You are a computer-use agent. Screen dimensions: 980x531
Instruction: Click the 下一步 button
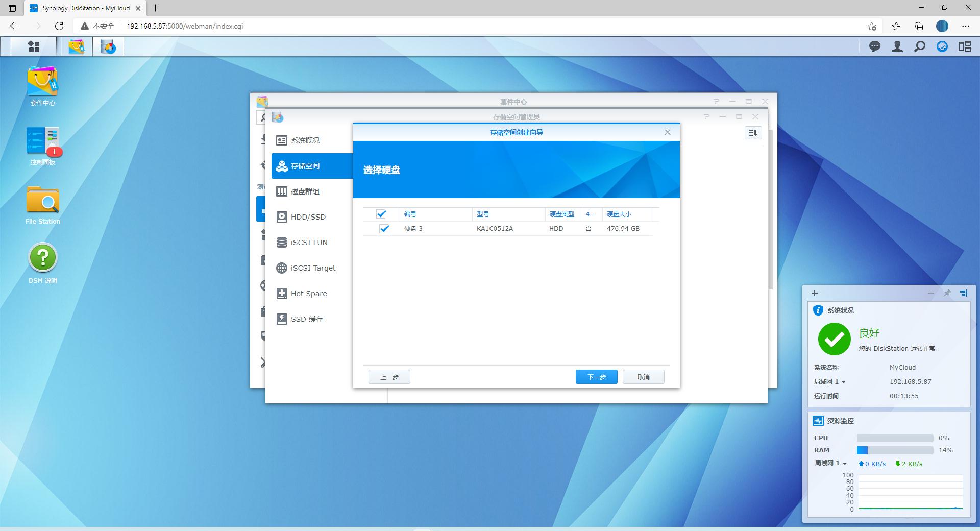pyautogui.click(x=596, y=377)
